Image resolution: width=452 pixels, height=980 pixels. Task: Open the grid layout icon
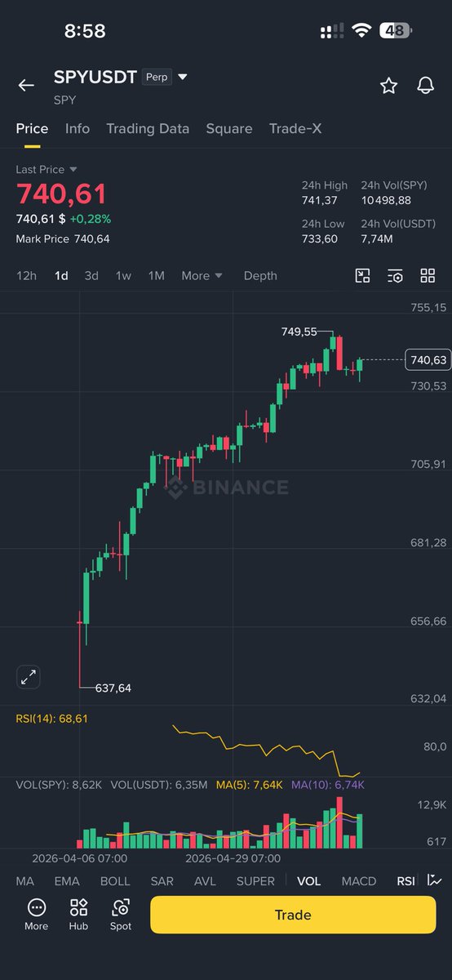coord(428,275)
